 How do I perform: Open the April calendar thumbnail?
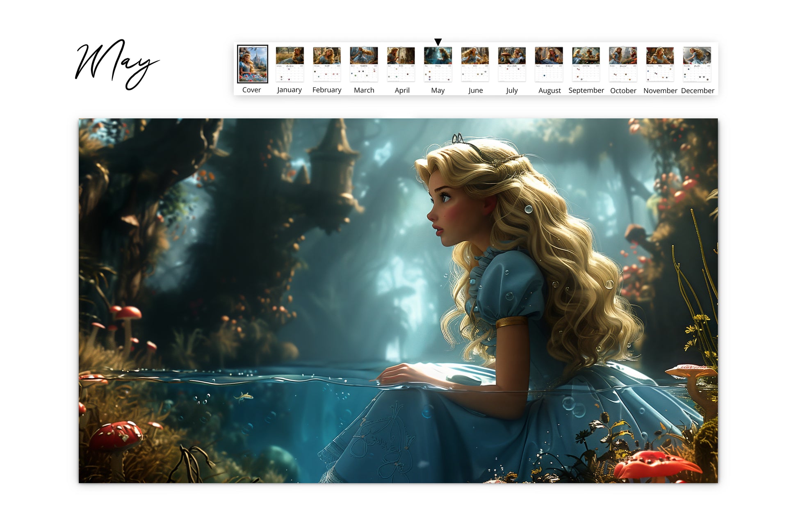(401, 64)
